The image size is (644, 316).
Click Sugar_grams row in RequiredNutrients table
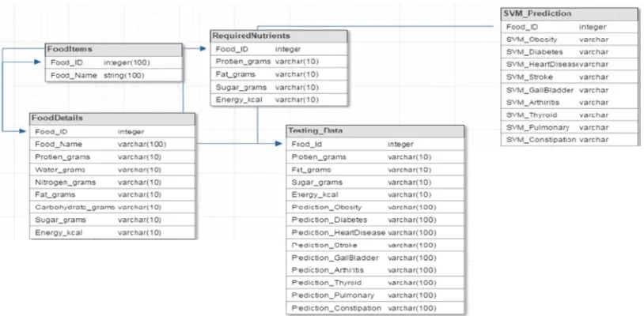click(x=278, y=88)
